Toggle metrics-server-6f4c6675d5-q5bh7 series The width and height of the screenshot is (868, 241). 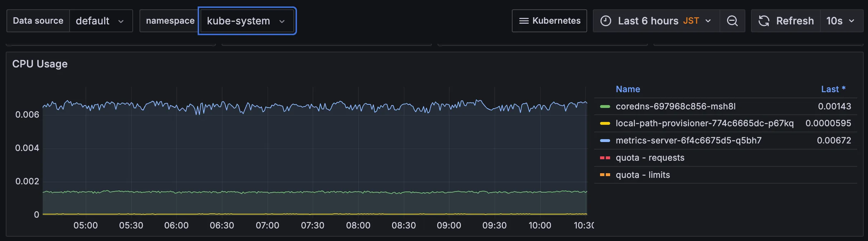(688, 140)
